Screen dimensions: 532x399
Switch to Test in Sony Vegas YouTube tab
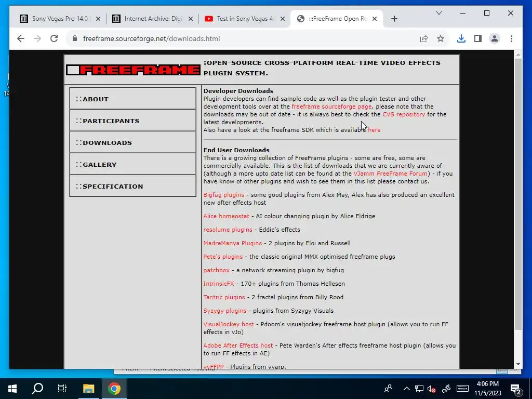point(244,19)
